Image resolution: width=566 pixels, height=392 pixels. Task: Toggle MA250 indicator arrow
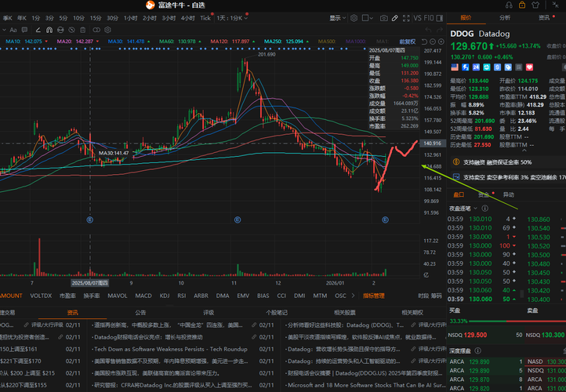(307, 42)
